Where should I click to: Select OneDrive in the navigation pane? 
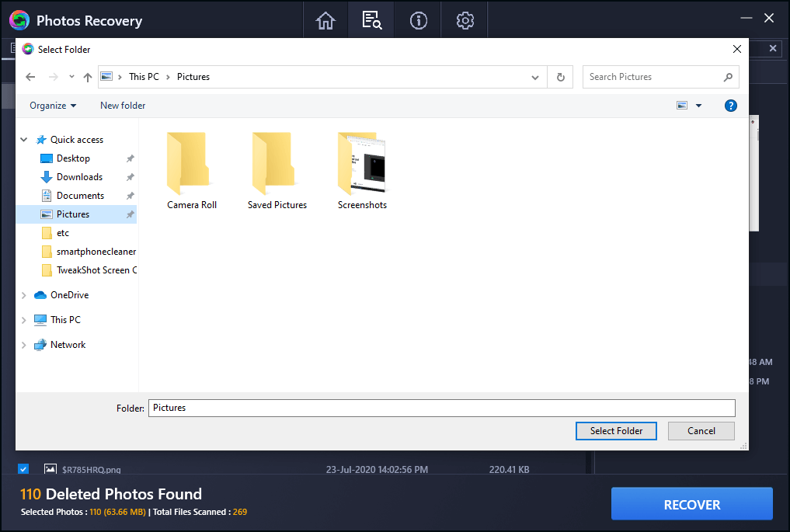click(x=70, y=295)
